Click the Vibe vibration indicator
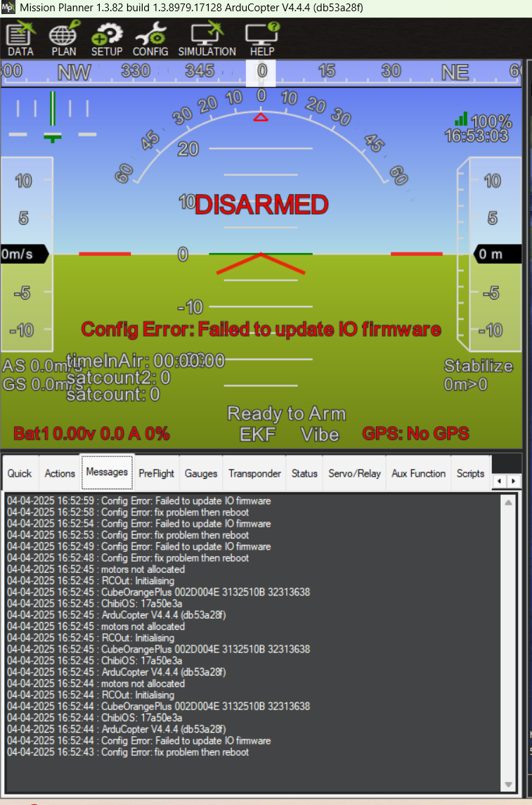 [320, 434]
